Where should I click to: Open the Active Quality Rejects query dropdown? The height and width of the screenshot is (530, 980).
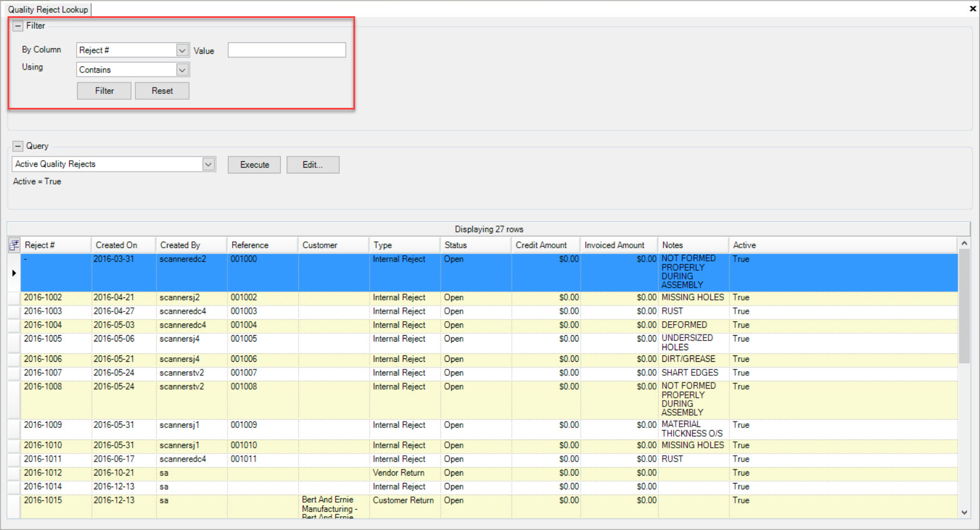pyautogui.click(x=209, y=165)
